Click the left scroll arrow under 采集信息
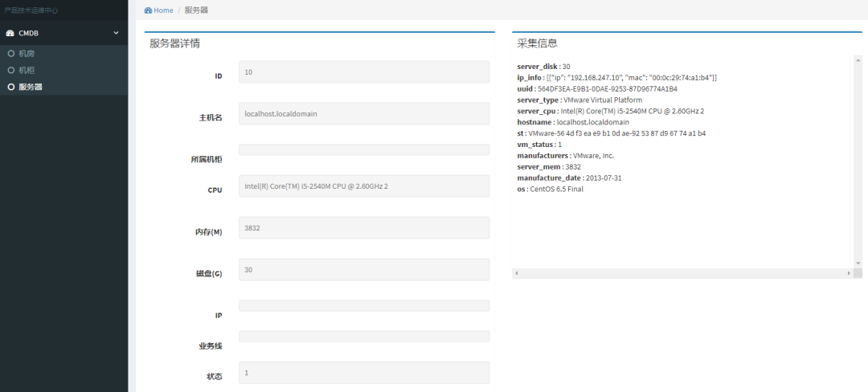Viewport: 868px width, 392px height. point(517,274)
